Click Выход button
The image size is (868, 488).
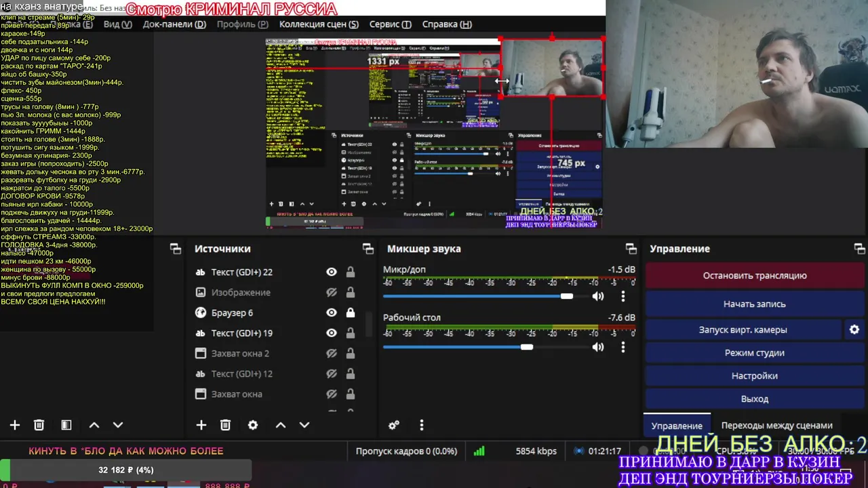click(x=755, y=399)
